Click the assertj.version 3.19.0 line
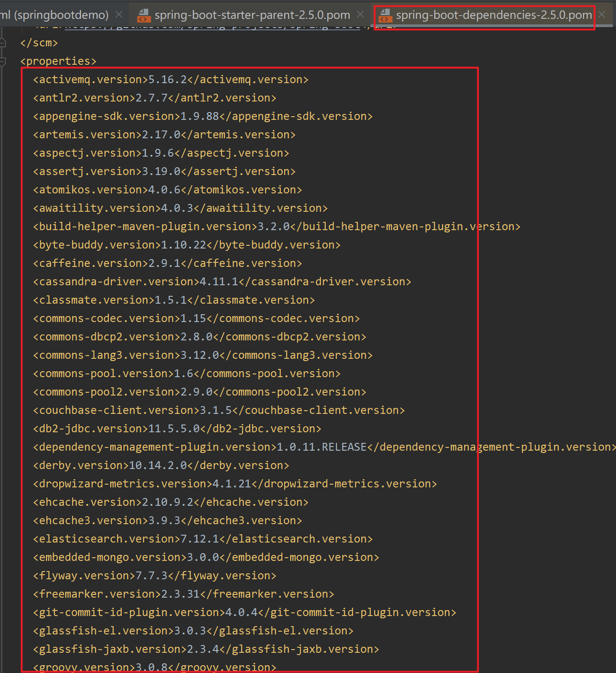616x673 pixels. [164, 171]
